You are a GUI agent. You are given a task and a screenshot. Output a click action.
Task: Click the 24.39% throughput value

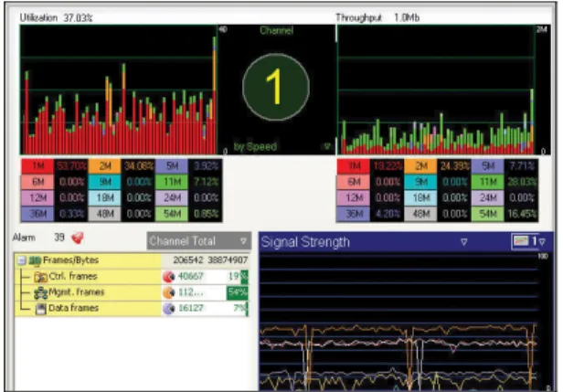coord(454,166)
